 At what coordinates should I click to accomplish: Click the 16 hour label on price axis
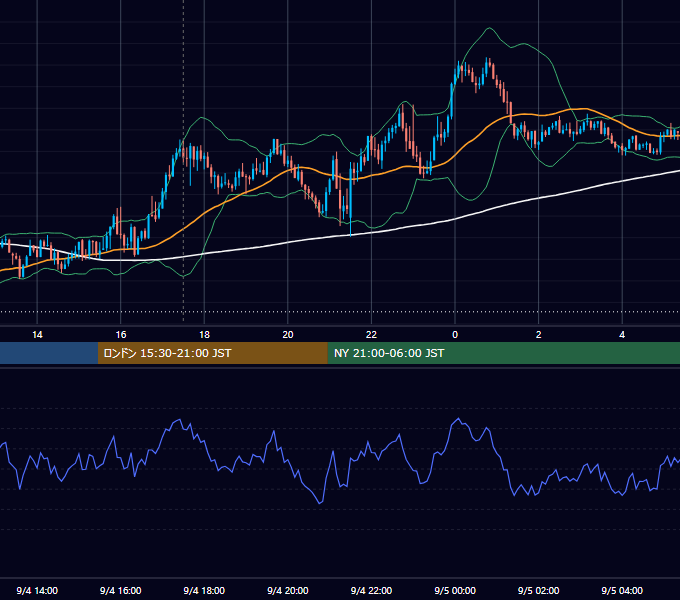tap(121, 335)
